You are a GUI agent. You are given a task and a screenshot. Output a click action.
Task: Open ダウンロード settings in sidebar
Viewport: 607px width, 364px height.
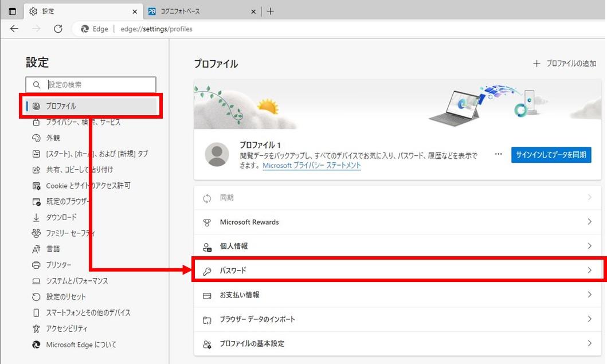(61, 217)
